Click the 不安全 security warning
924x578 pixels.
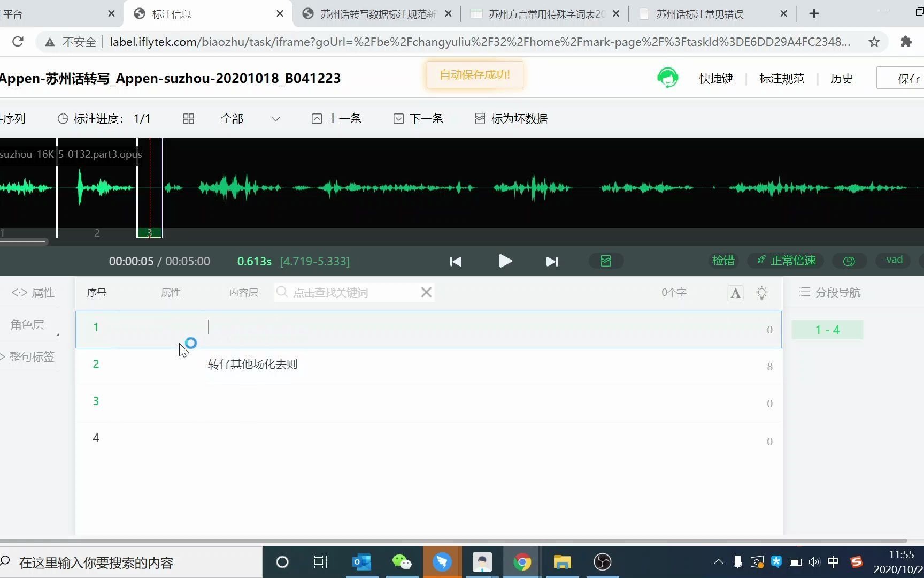(x=71, y=42)
